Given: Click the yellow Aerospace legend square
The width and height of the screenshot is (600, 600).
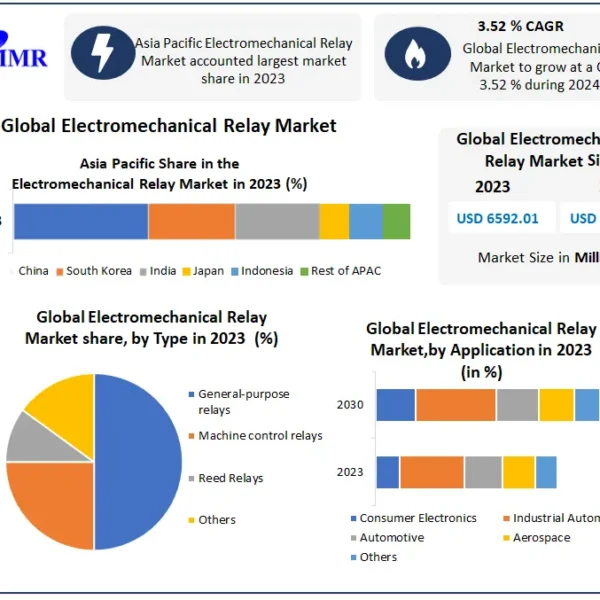Looking at the screenshot, I should (x=507, y=538).
